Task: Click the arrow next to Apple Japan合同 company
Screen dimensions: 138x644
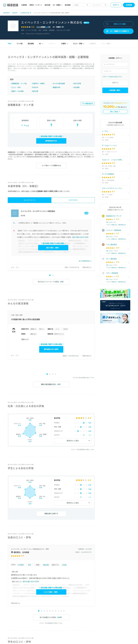Action: [x=128, y=164]
